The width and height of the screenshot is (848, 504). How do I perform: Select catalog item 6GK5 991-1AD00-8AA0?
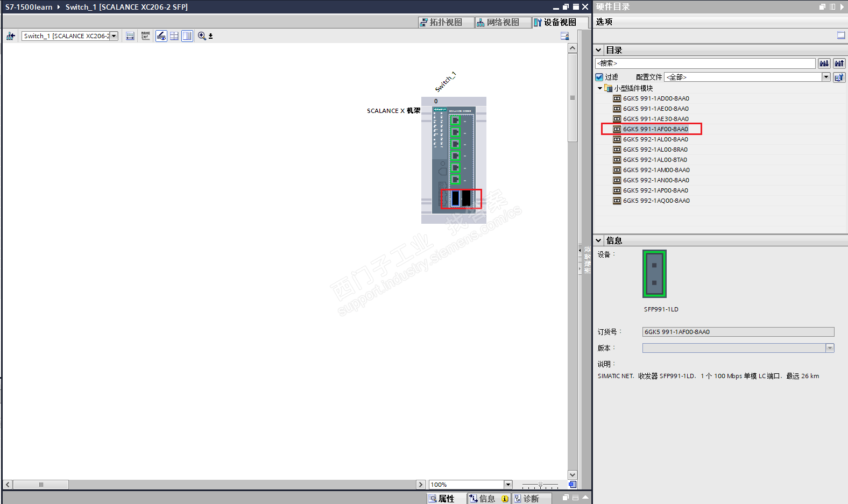(656, 98)
